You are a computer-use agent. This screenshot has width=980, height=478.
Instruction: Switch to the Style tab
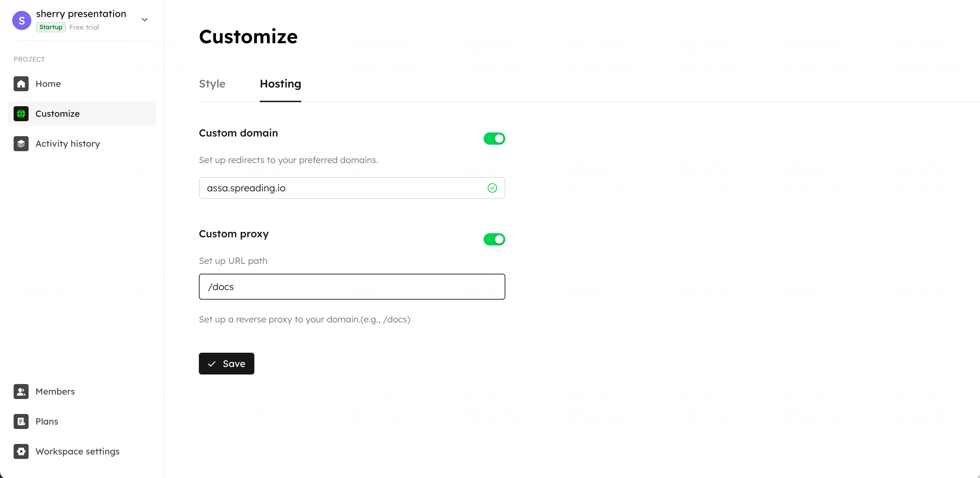pos(212,84)
